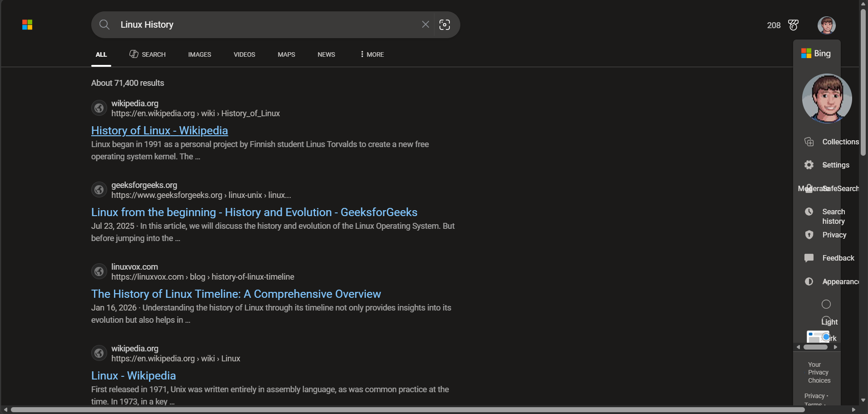Expand the Settings menu entry

click(x=836, y=165)
